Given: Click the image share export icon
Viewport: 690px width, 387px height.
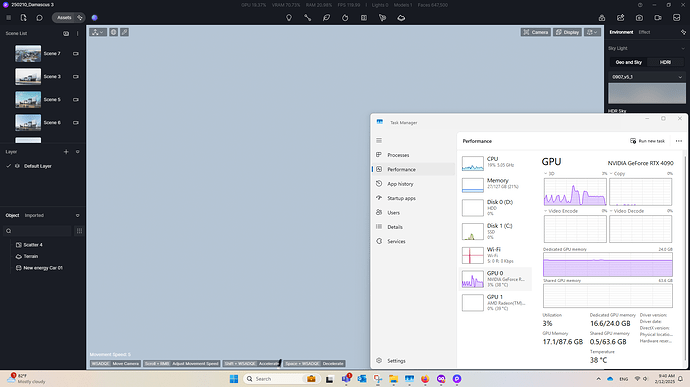Looking at the screenshot, I should (x=620, y=18).
